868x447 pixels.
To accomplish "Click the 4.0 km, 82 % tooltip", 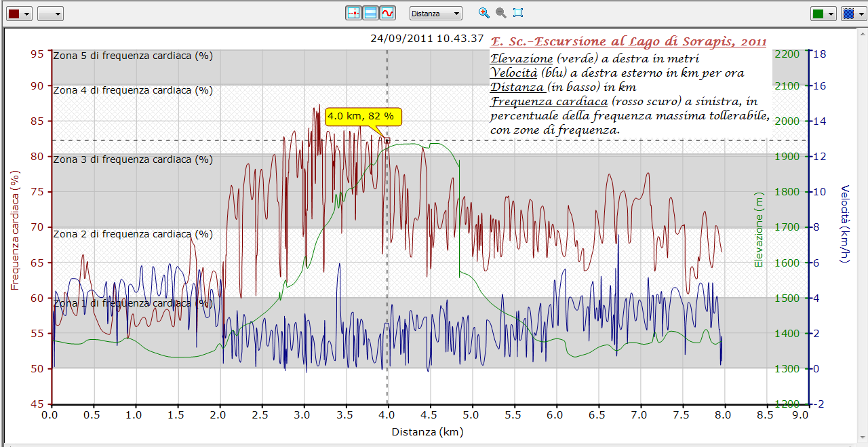I will (x=363, y=116).
